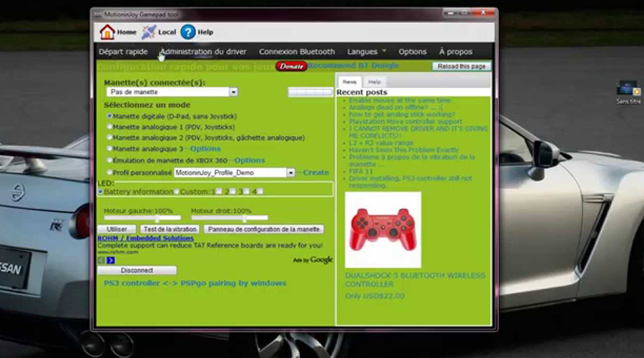The image size is (644, 358).
Task: Check LED 2 checkbox
Action: tap(233, 192)
